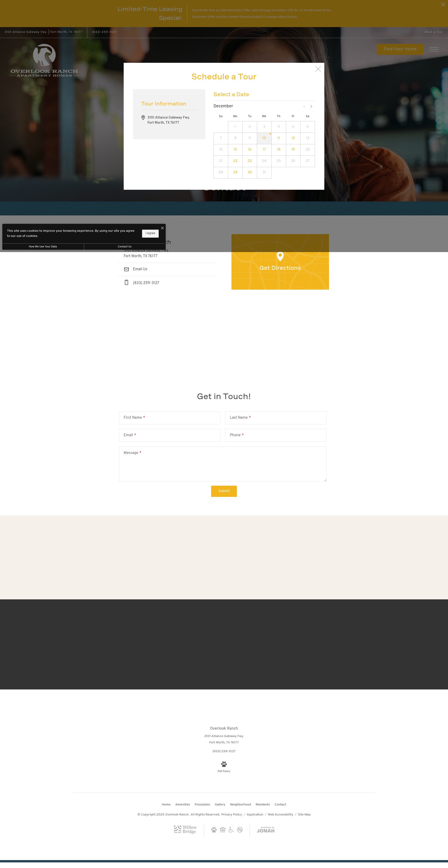Click the Email Us envelope icon
This screenshot has width=448, height=868.
(x=126, y=269)
